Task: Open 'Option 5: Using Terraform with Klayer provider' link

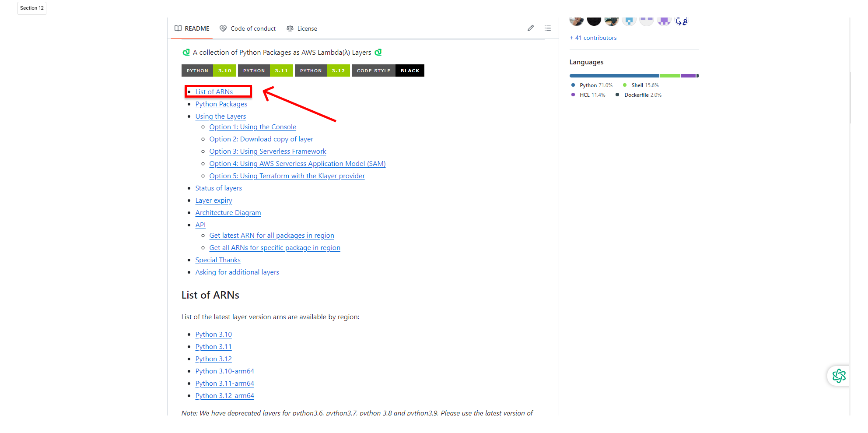Action: (287, 176)
